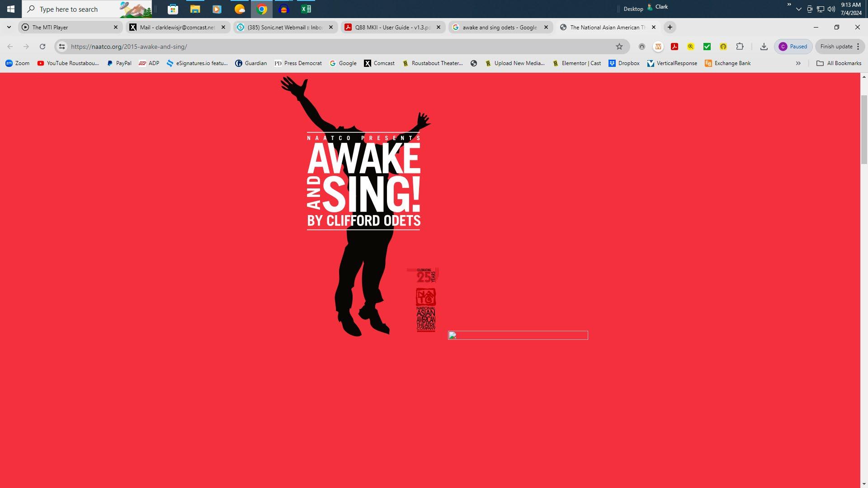Expand hidden system tray icons
The height and width of the screenshot is (488, 868).
(798, 9)
